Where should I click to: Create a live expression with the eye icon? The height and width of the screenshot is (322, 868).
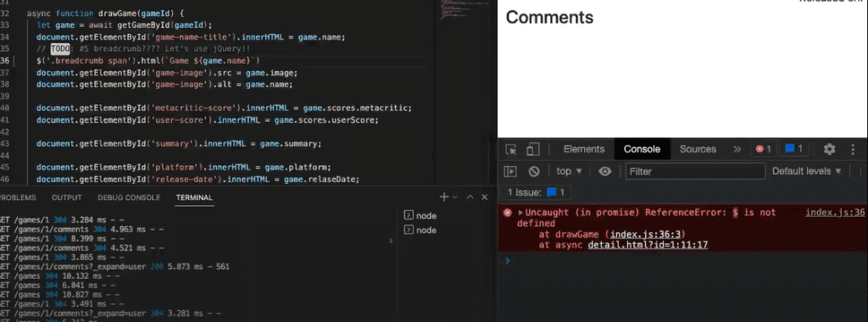[x=605, y=171]
